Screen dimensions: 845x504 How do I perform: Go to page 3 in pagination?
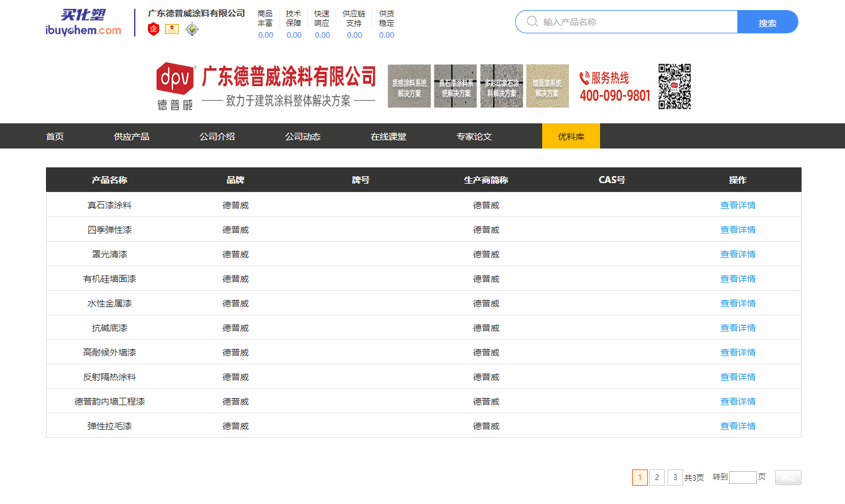point(675,478)
